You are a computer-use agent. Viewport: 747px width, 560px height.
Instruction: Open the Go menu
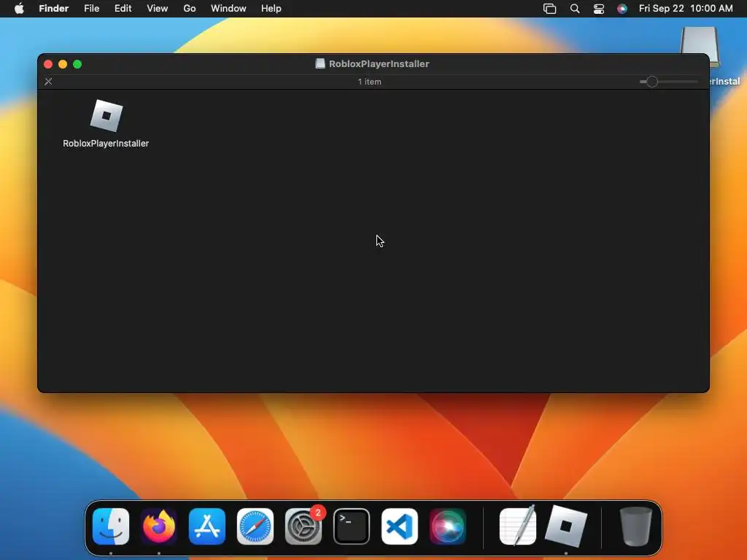point(190,9)
